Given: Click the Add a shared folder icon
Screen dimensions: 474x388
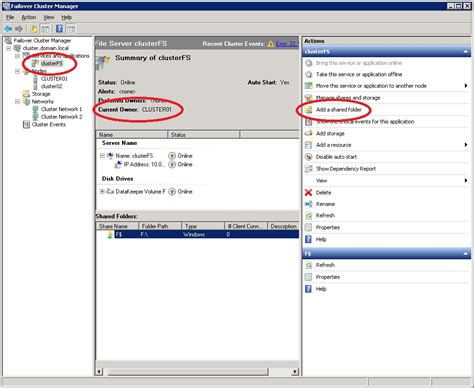Looking at the screenshot, I should [309, 110].
